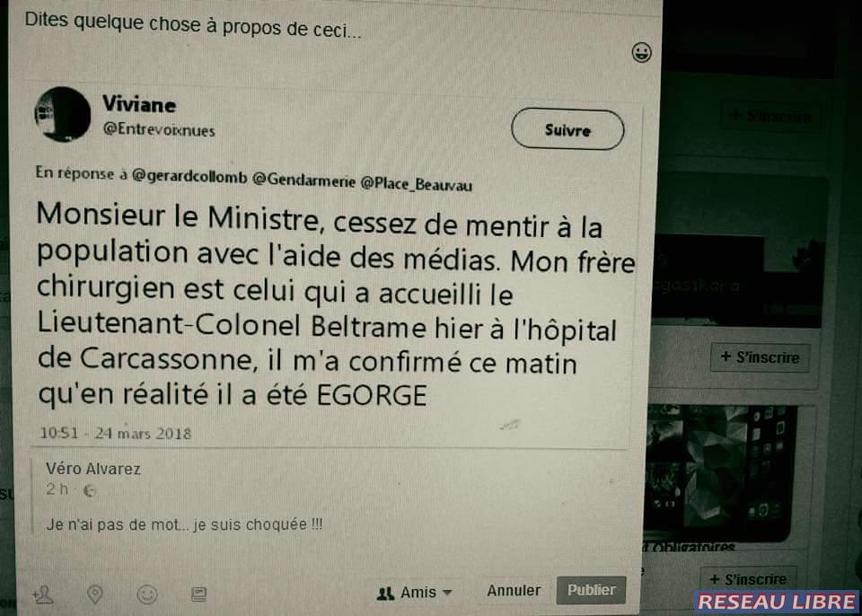This screenshot has width=862, height=616.
Task: Follow Viviane with the Suivre button
Action: coord(567,130)
